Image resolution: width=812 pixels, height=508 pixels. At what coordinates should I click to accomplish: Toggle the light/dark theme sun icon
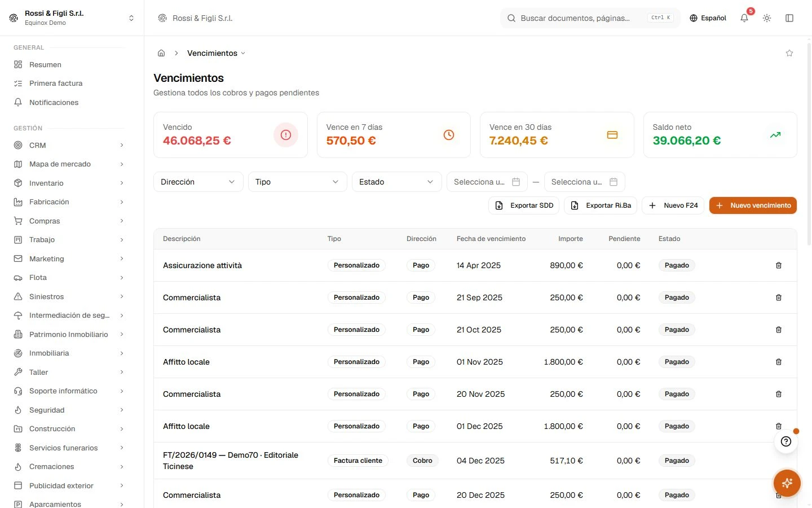pos(767,18)
